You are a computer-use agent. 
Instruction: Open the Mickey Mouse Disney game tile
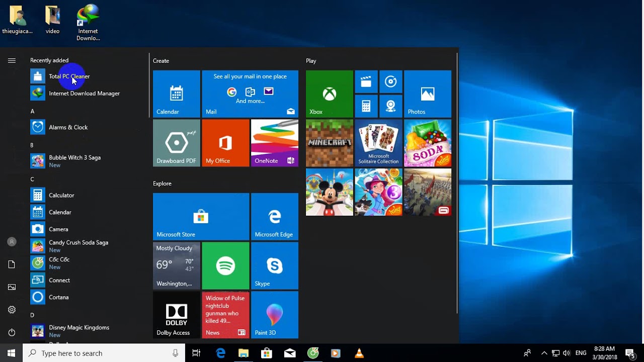click(330, 192)
